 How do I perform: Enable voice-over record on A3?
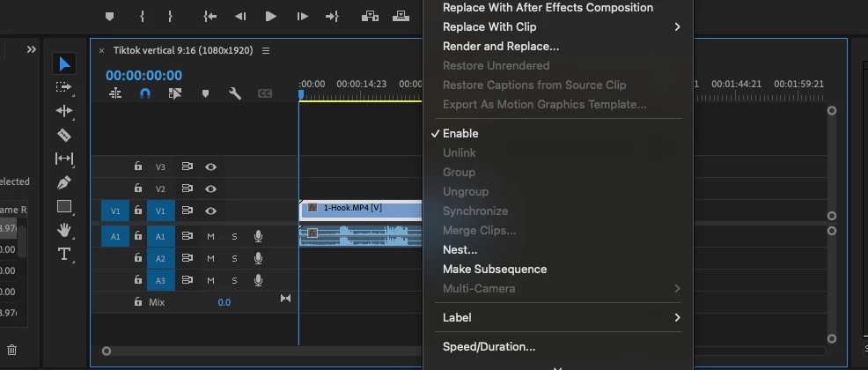pos(258,280)
